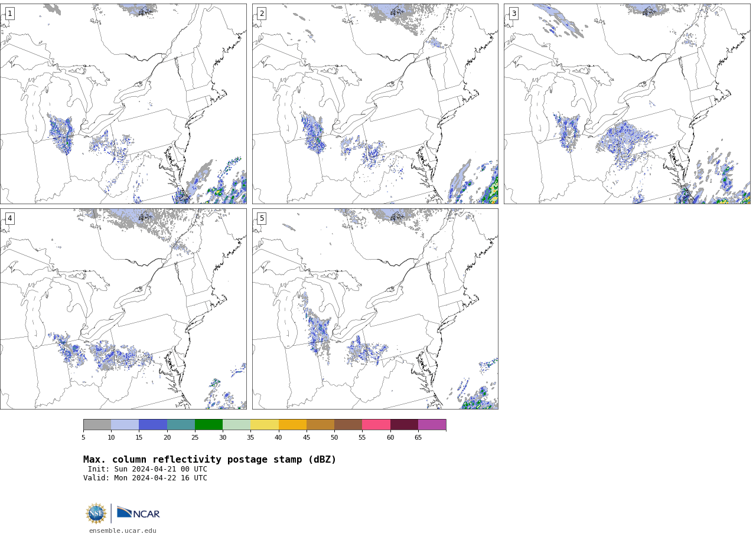The height and width of the screenshot is (537, 756).
Task: Click panel number label 3
Action: (x=513, y=14)
